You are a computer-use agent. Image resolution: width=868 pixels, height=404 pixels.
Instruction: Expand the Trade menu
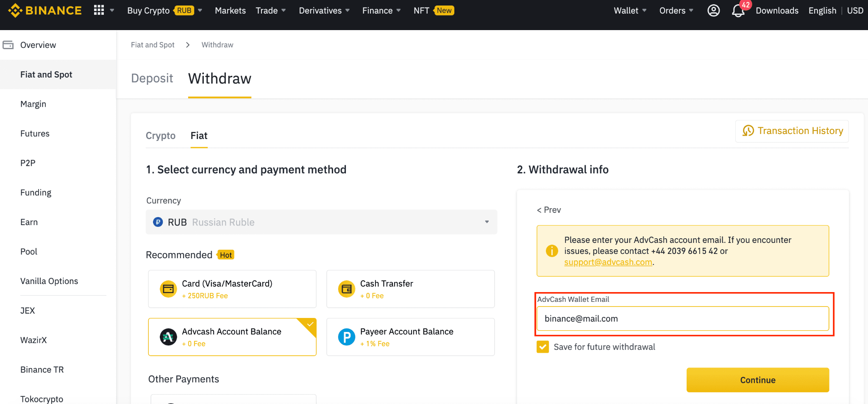(270, 11)
